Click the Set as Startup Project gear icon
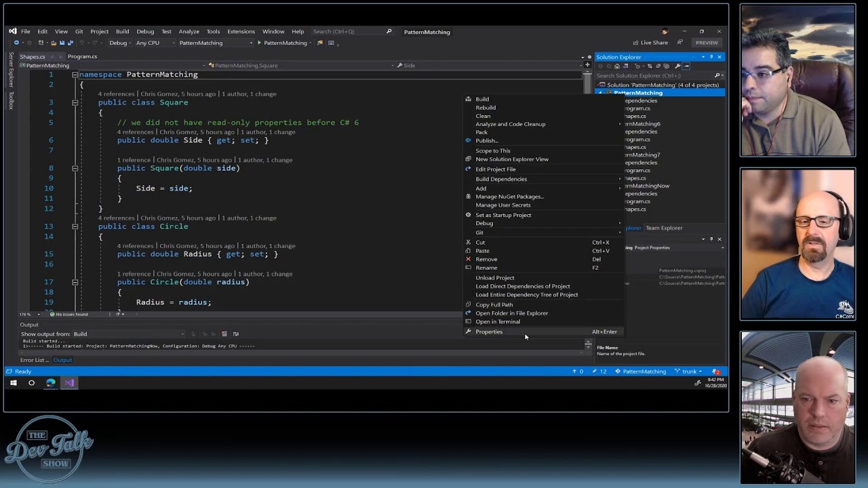Screen dimensions: 868x488 click(468, 215)
